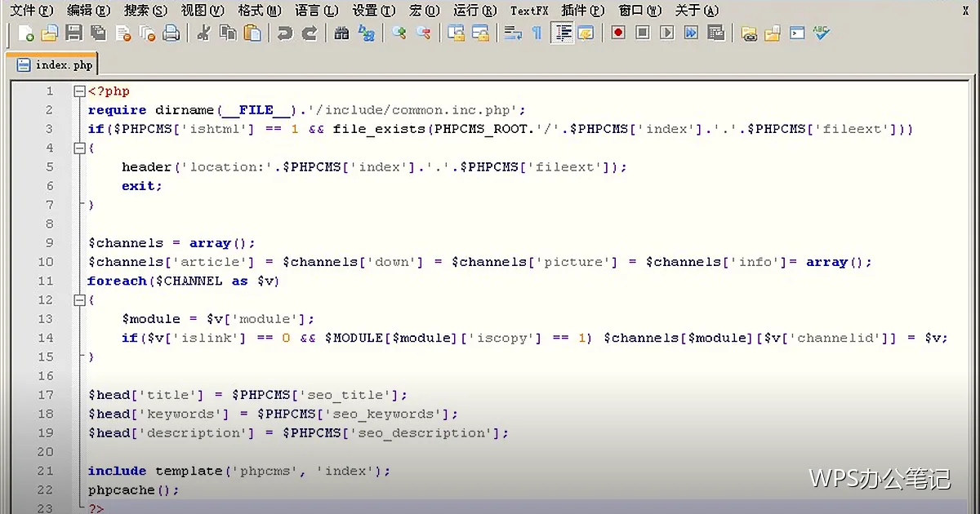Open the TextFX menu

click(529, 11)
